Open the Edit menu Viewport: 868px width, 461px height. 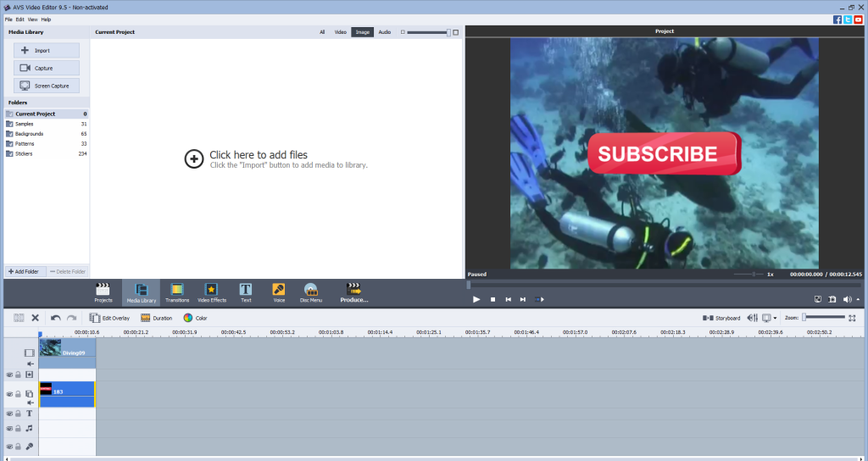(x=19, y=19)
